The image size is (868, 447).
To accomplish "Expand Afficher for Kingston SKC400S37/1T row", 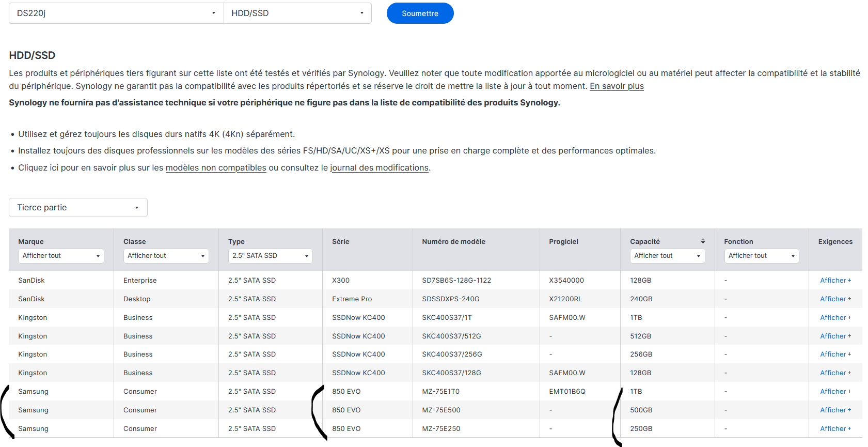I will tap(835, 318).
